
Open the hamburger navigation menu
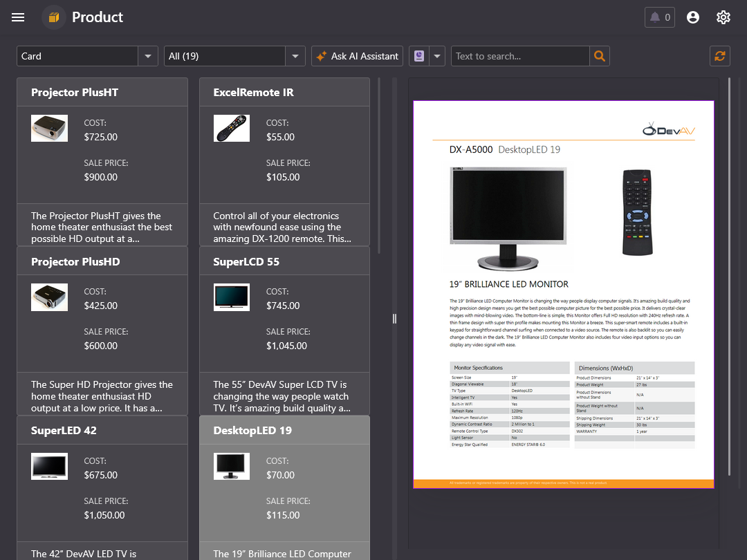[x=18, y=17]
